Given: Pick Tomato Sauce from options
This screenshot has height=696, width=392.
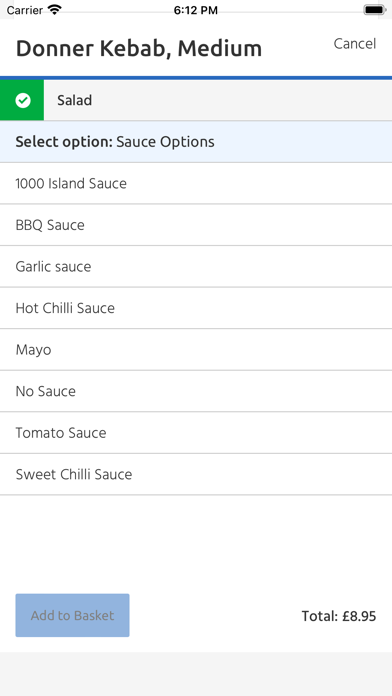Looking at the screenshot, I should (196, 433).
